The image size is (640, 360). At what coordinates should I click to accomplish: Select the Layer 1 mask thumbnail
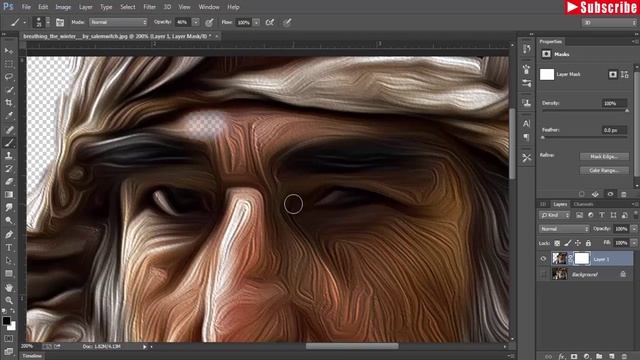(x=582, y=258)
